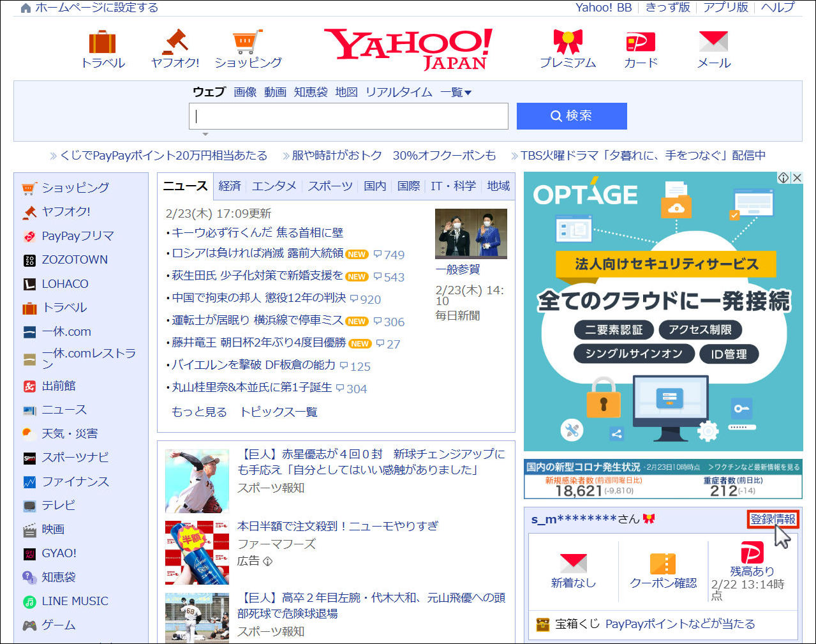Screen dimensions: 816x644
Task: Open the 登録情報 account link
Action: click(x=773, y=520)
